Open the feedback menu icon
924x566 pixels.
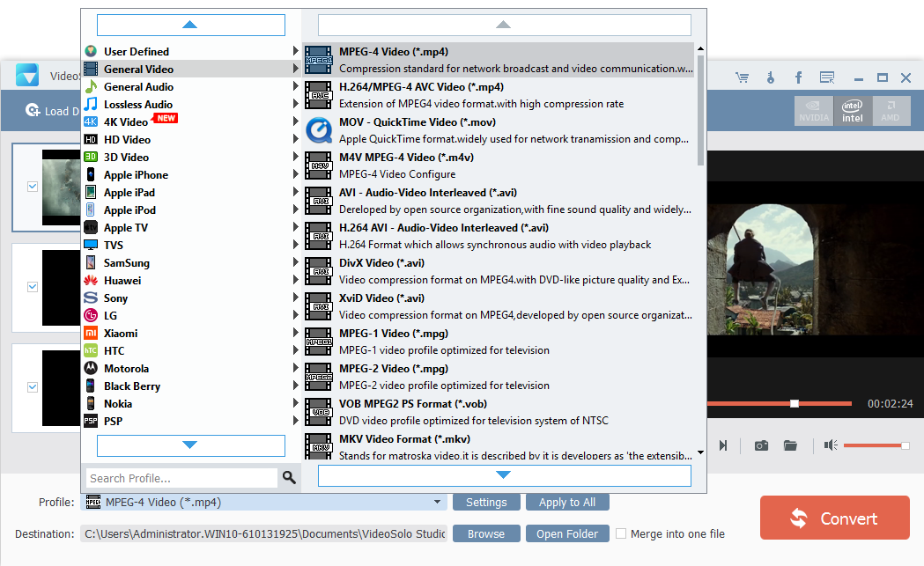coord(827,77)
